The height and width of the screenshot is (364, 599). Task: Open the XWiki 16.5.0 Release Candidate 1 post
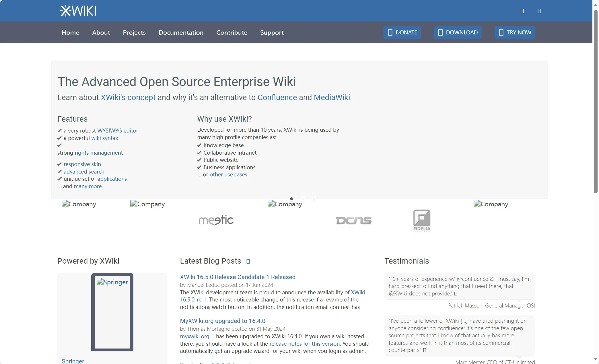238,277
